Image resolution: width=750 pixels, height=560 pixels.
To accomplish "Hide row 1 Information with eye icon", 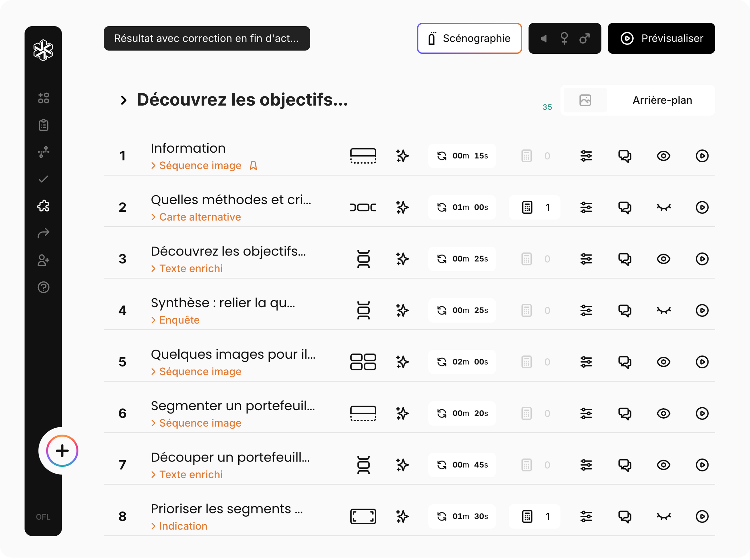I will 663,156.
